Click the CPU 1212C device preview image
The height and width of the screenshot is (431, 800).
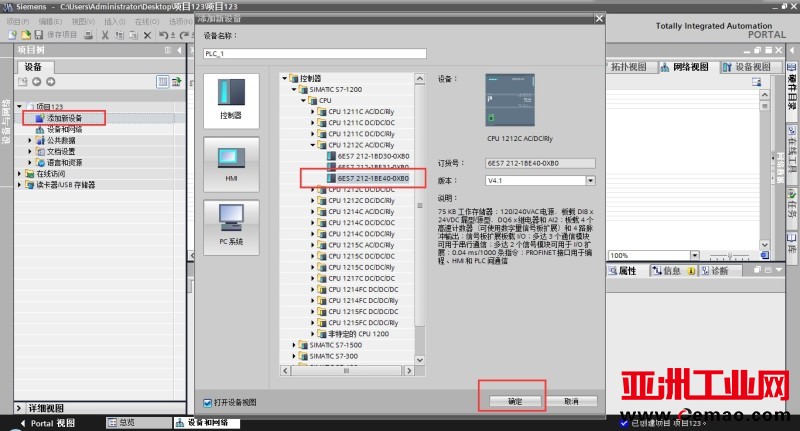(510, 100)
